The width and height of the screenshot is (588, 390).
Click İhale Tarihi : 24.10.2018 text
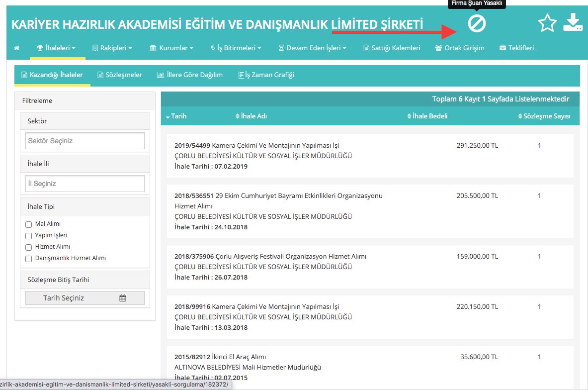click(x=211, y=227)
